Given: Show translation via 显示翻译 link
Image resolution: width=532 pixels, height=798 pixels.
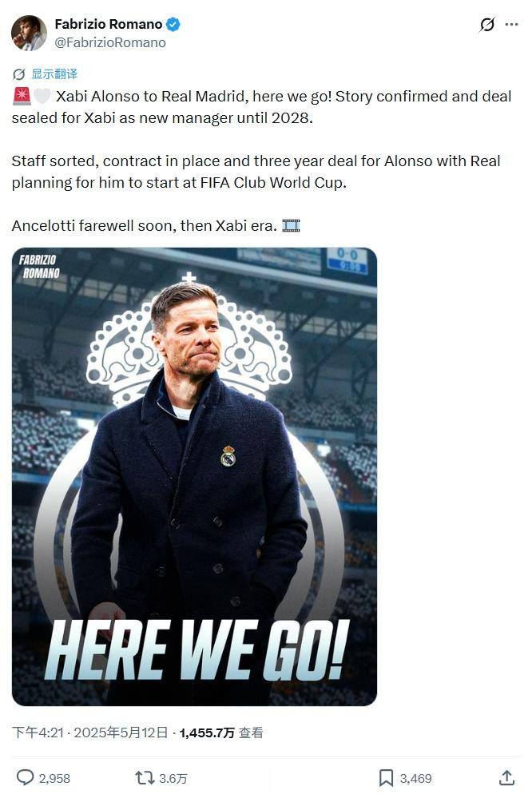Looking at the screenshot, I should click(x=54, y=74).
